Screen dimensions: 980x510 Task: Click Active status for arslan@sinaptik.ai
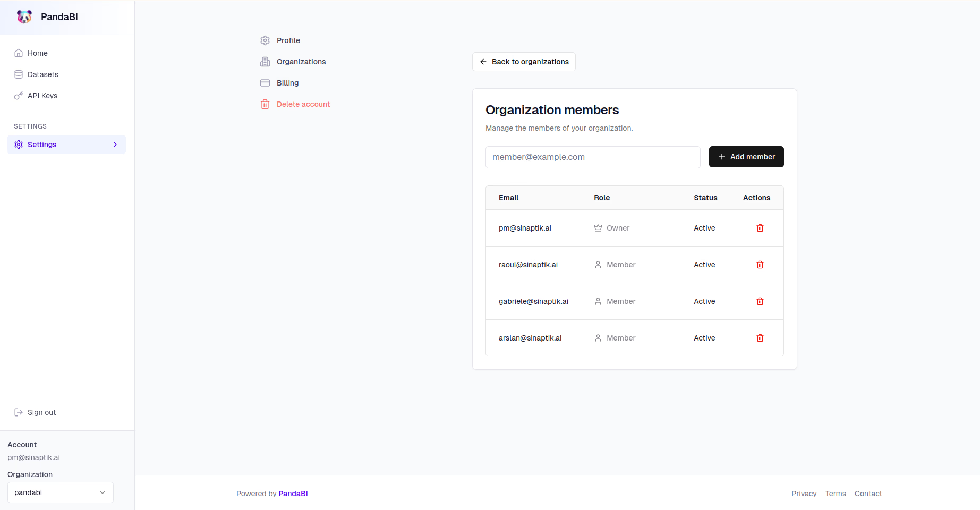(704, 338)
